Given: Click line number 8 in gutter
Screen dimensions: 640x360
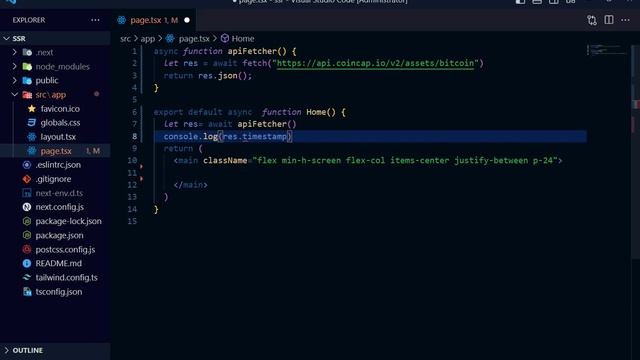Looking at the screenshot, I should tap(134, 136).
